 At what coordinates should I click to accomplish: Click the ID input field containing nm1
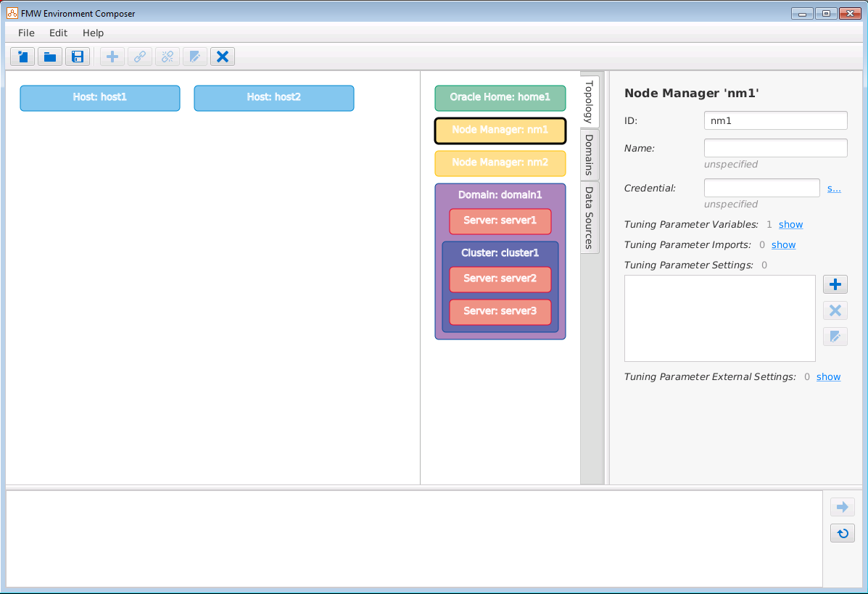(776, 120)
